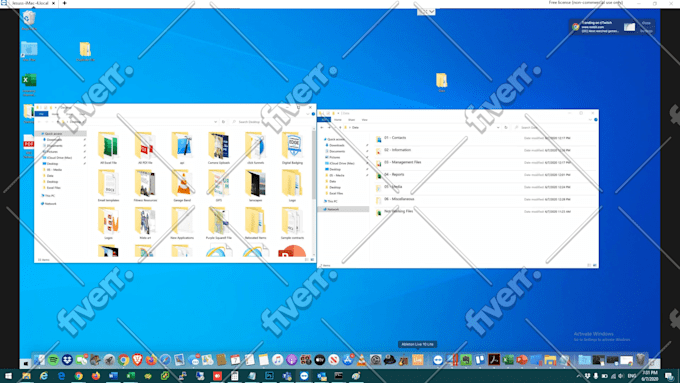
Task: Refresh the Data window
Action: coord(506,128)
